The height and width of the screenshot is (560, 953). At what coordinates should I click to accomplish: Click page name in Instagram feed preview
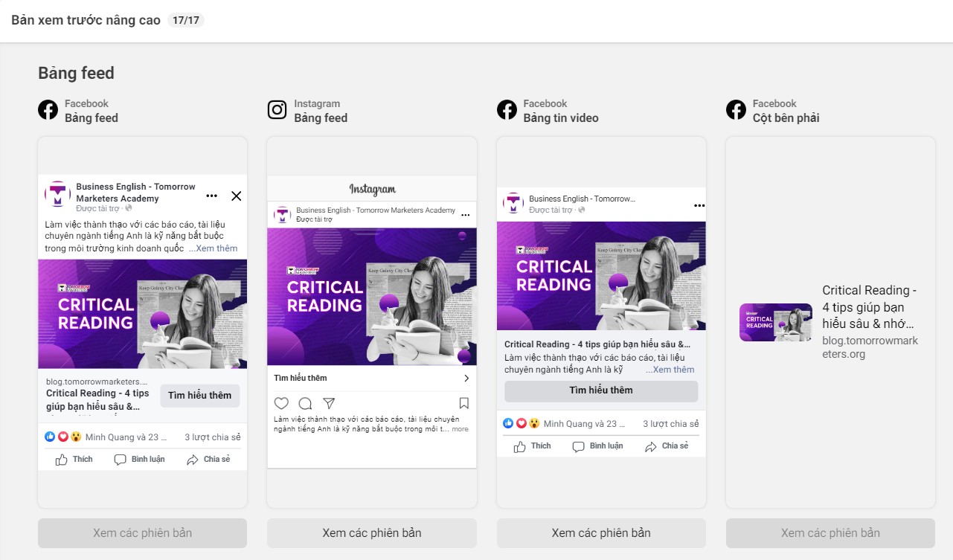376,210
